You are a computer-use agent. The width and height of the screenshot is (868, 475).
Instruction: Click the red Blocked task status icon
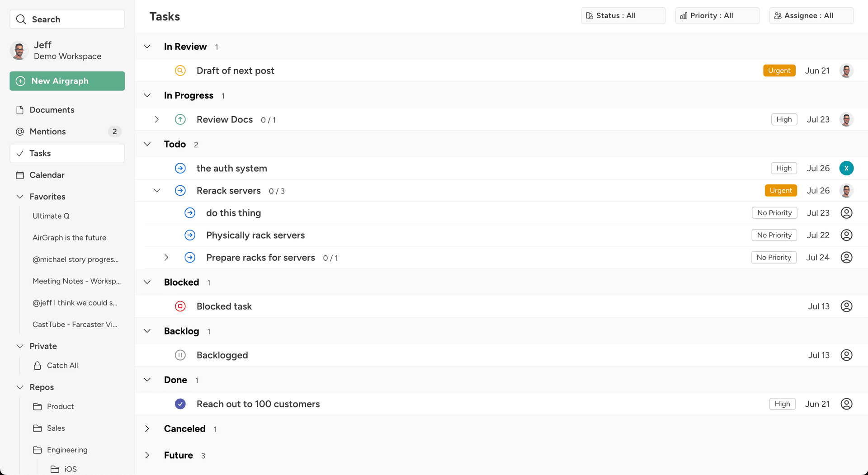pos(180,306)
